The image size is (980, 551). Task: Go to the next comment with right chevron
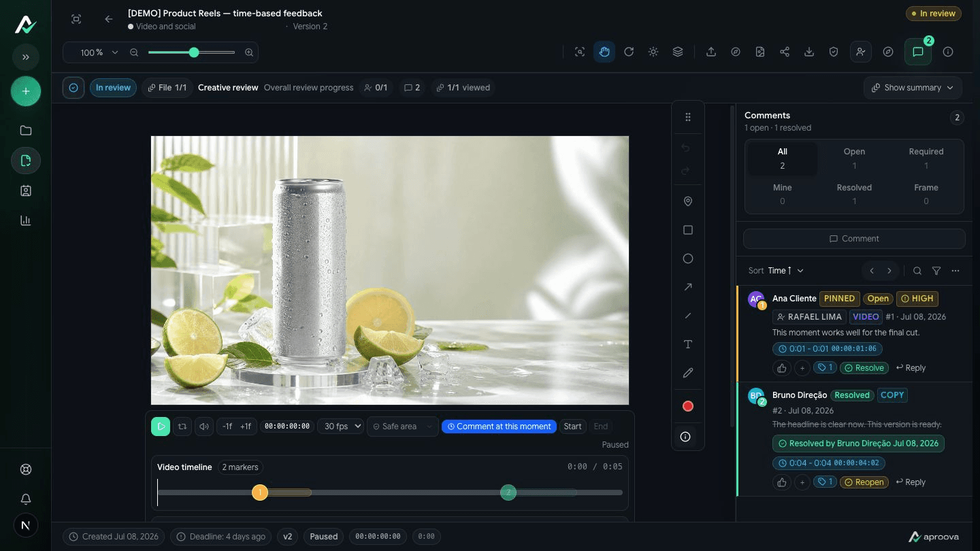[x=889, y=271]
